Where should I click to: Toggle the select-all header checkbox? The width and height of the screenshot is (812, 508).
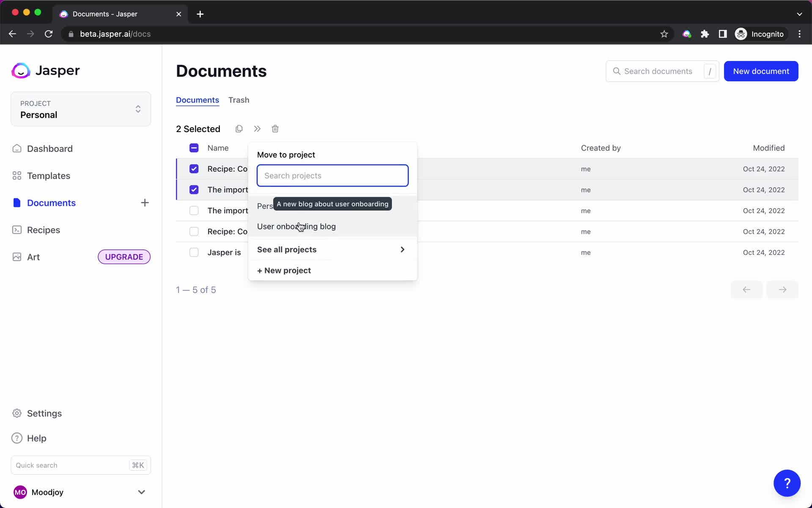click(194, 147)
